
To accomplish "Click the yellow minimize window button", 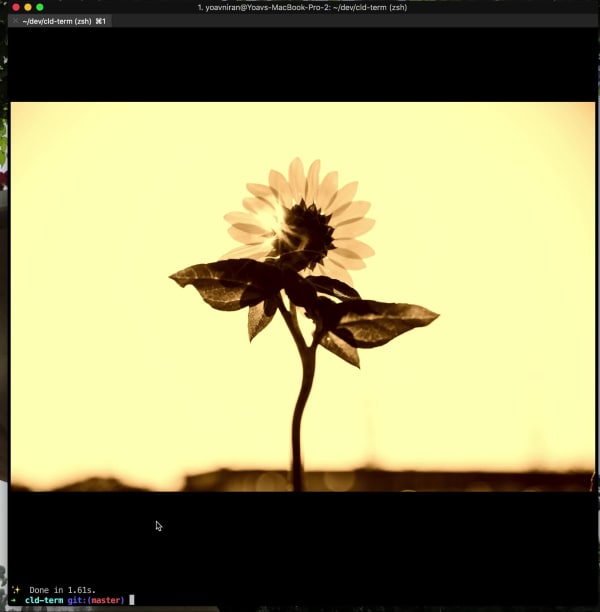I will [28, 7].
